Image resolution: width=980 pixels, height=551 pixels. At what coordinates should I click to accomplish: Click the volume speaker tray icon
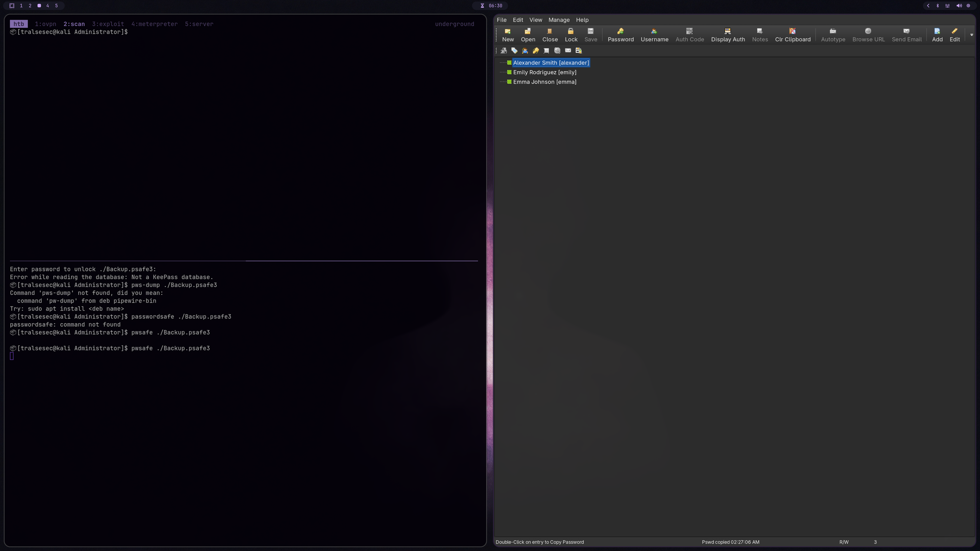[959, 6]
